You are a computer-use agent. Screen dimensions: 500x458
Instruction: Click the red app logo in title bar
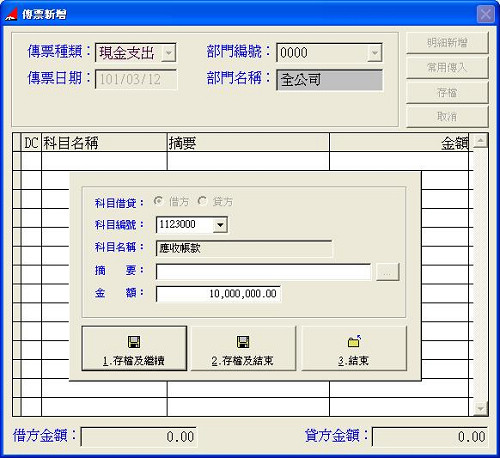tap(11, 14)
